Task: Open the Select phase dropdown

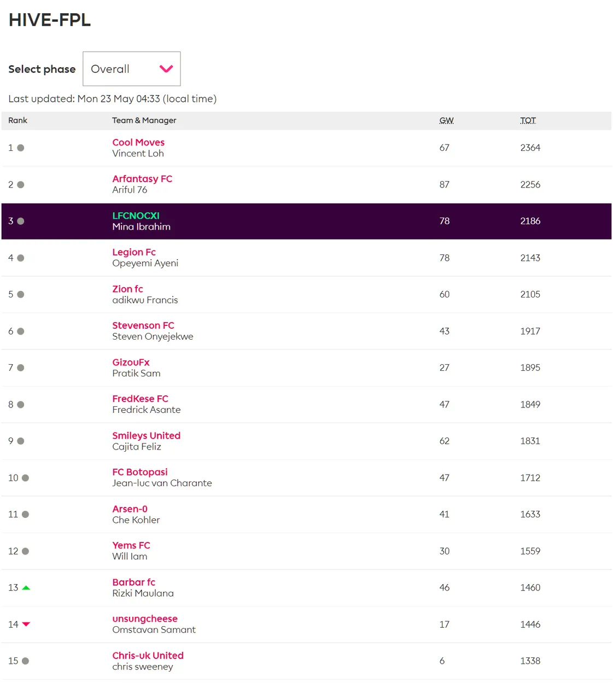Action: point(131,69)
